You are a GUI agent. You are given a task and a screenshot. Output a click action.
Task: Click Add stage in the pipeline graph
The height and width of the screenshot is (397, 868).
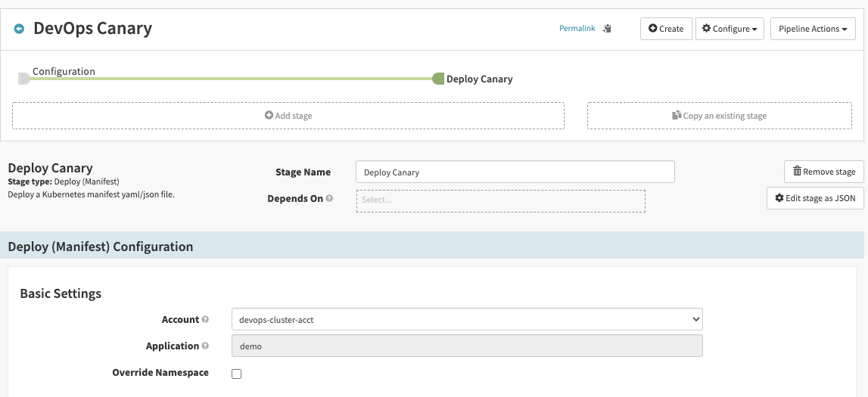[288, 116]
